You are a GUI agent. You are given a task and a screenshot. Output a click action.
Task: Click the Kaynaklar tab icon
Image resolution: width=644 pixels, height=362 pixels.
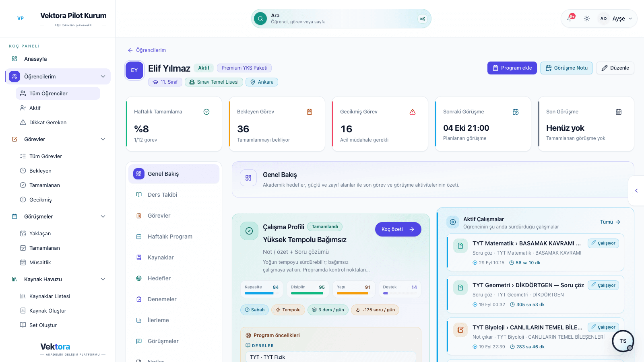(139, 257)
